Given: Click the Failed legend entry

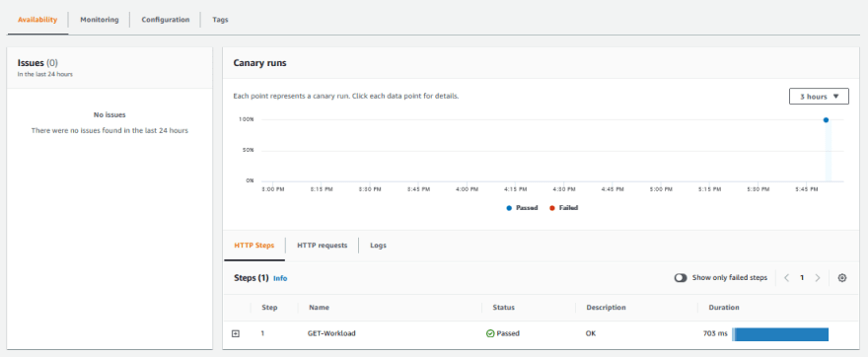Looking at the screenshot, I should click(563, 208).
